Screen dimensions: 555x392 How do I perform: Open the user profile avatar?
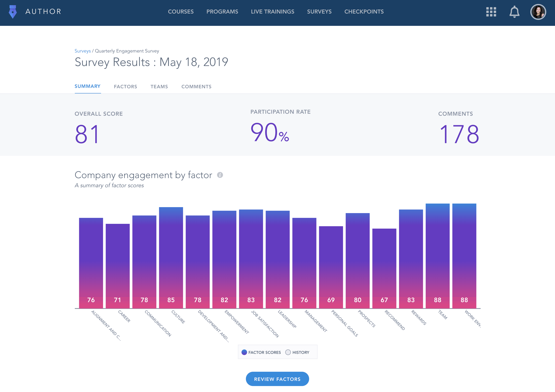tap(538, 12)
